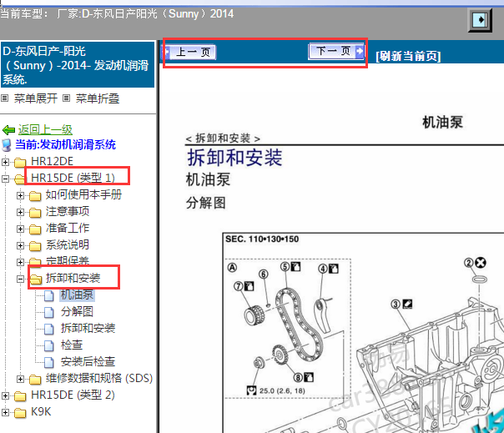Open the 安装后检查 document

tap(88, 361)
